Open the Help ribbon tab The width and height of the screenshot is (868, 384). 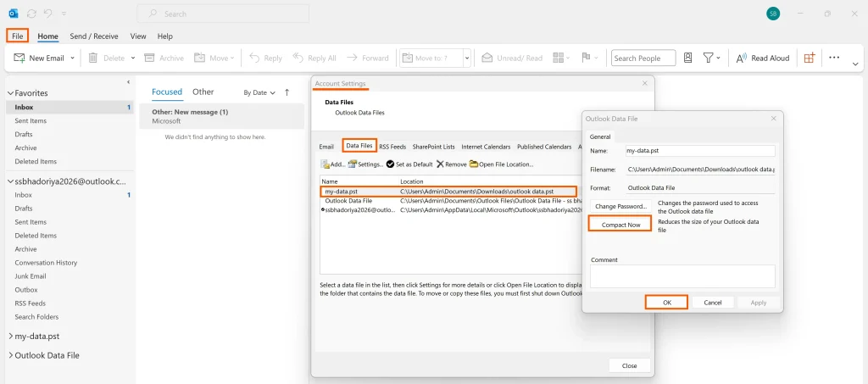click(x=165, y=36)
